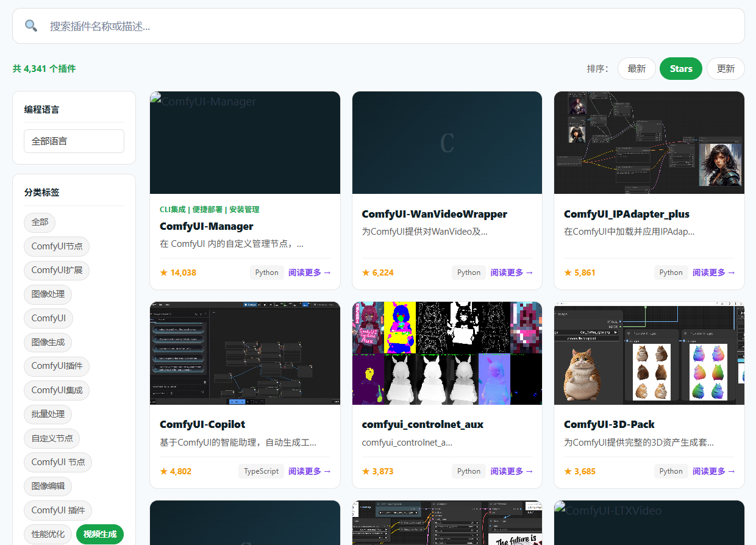Toggle the active 视频生成 tag
This screenshot has width=756, height=545.
click(100, 535)
